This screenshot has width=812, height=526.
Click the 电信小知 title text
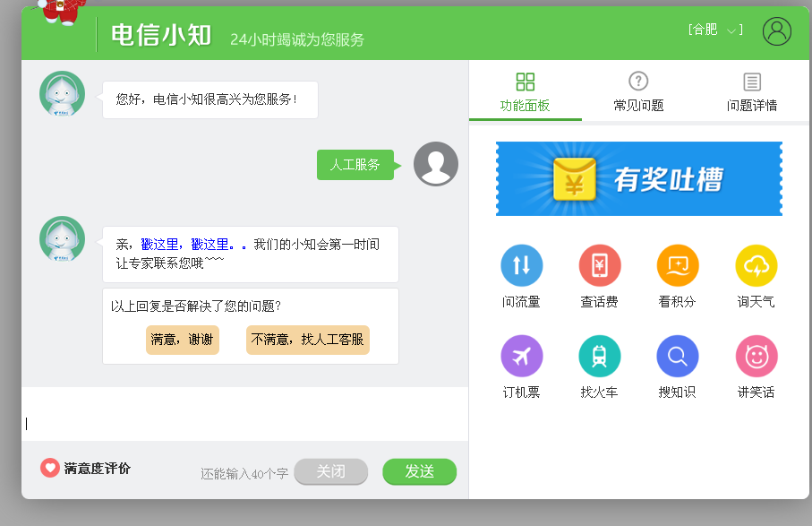pyautogui.click(x=161, y=35)
